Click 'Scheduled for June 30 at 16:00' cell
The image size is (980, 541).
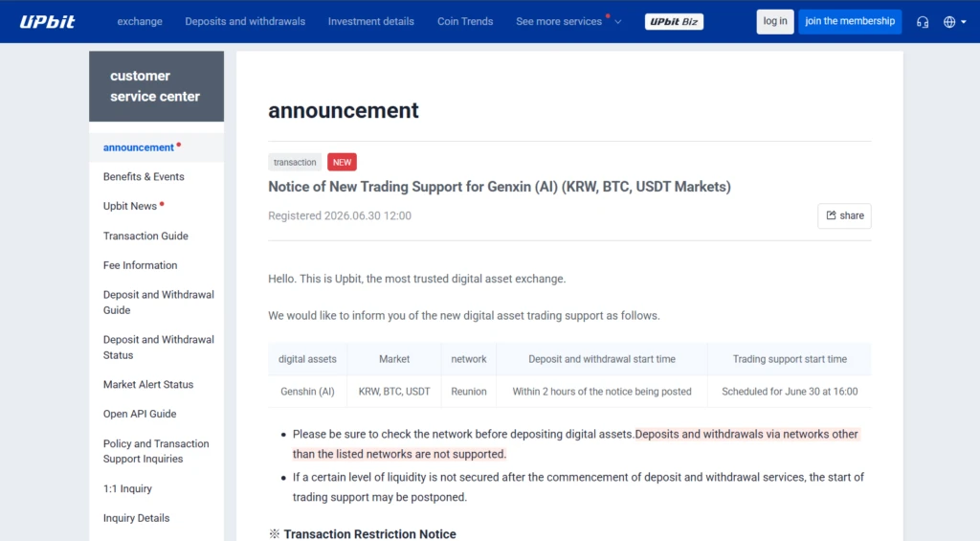click(790, 392)
